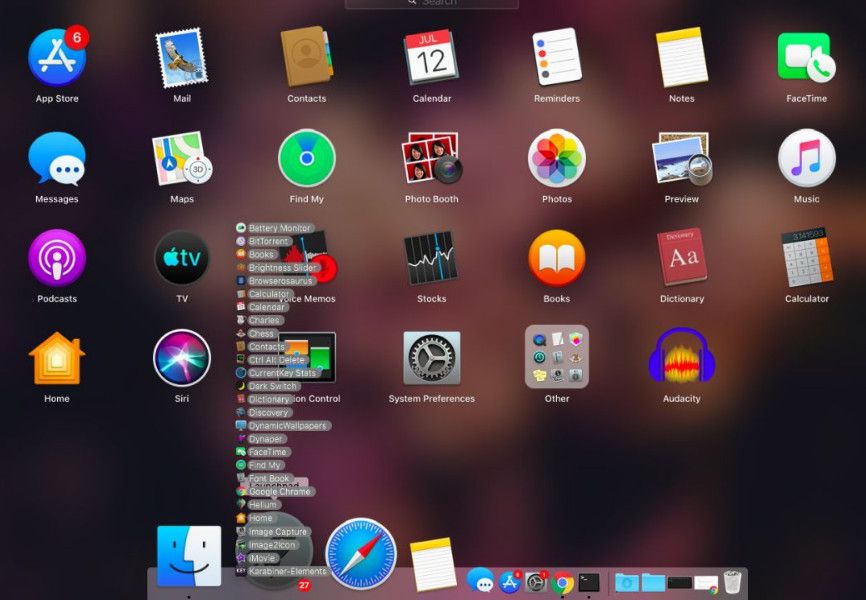This screenshot has height=600, width=866.
Task: Open System Preferences in Launchpad grid
Action: pos(431,357)
